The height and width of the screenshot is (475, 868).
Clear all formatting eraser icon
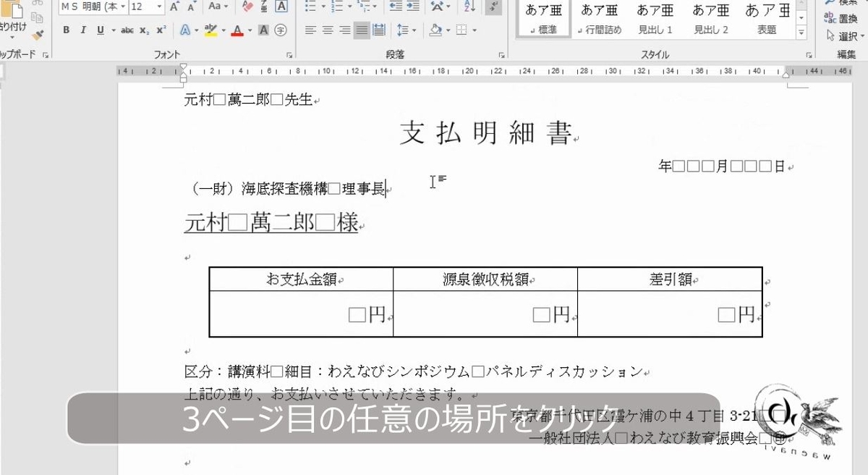247,7
